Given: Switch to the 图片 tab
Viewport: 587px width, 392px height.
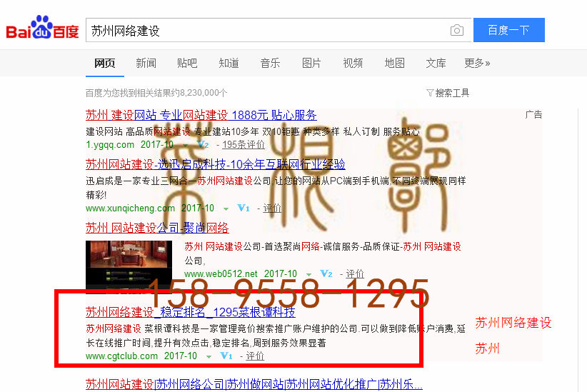Looking at the screenshot, I should (x=311, y=63).
